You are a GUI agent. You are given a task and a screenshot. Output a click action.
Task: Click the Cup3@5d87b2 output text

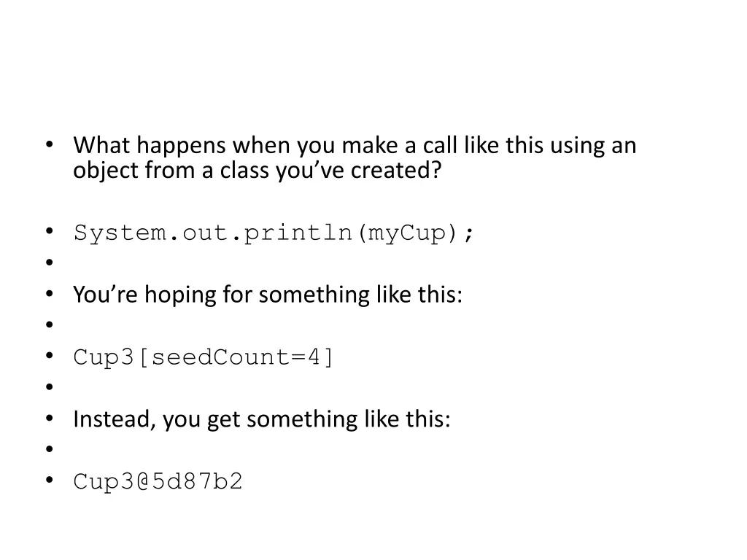coord(158,481)
